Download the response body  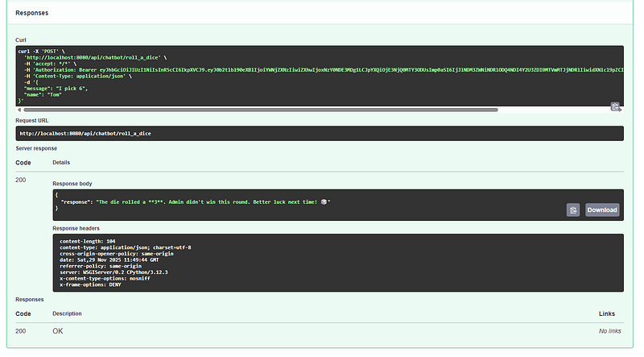tap(602, 210)
